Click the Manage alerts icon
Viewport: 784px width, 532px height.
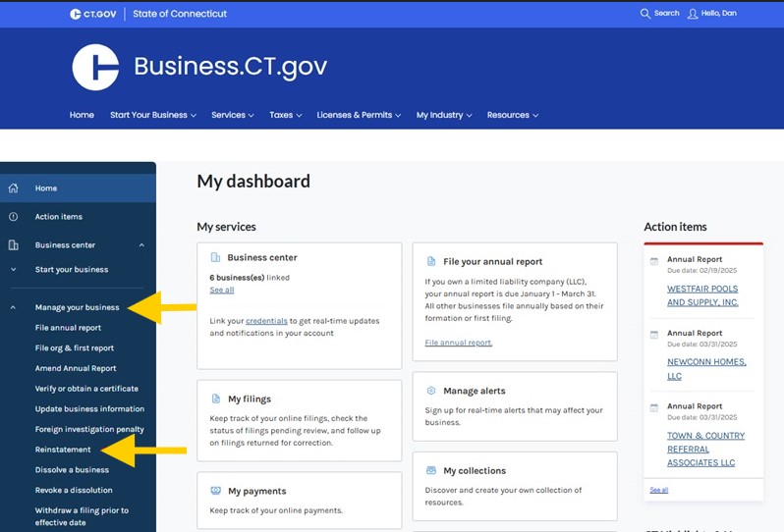tap(431, 391)
